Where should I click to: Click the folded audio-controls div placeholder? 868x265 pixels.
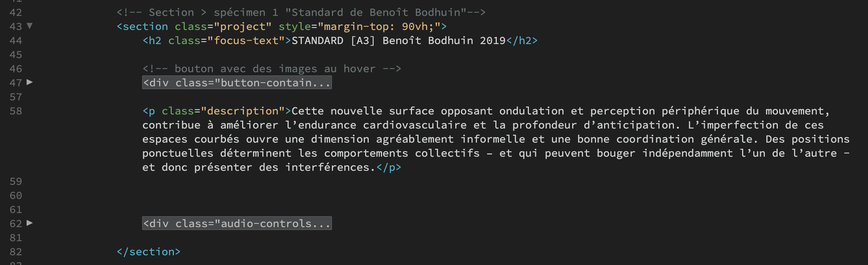(237, 223)
